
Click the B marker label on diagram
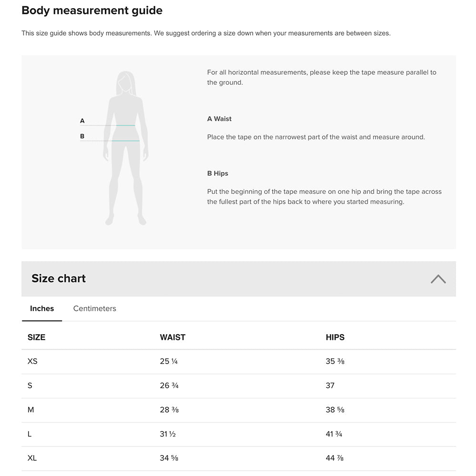pyautogui.click(x=82, y=136)
